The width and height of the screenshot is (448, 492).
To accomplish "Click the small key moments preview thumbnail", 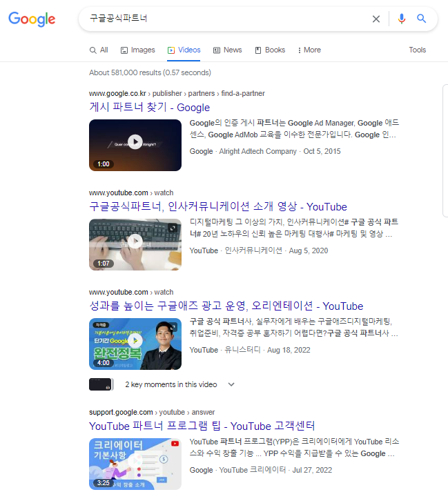I will [101, 384].
